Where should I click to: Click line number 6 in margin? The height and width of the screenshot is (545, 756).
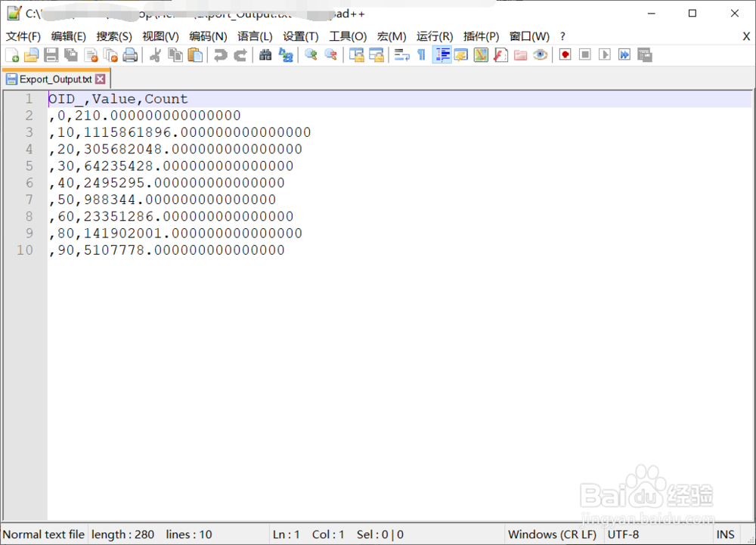(x=29, y=183)
